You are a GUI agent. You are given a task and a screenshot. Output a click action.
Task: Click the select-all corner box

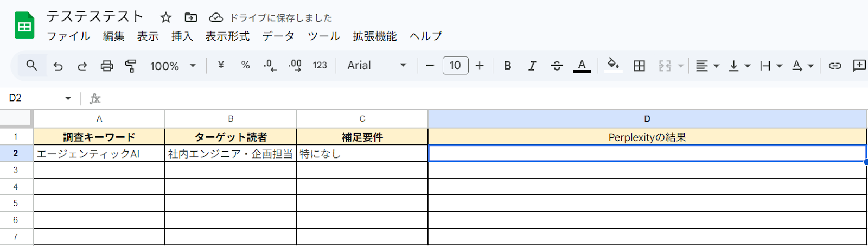click(16, 118)
